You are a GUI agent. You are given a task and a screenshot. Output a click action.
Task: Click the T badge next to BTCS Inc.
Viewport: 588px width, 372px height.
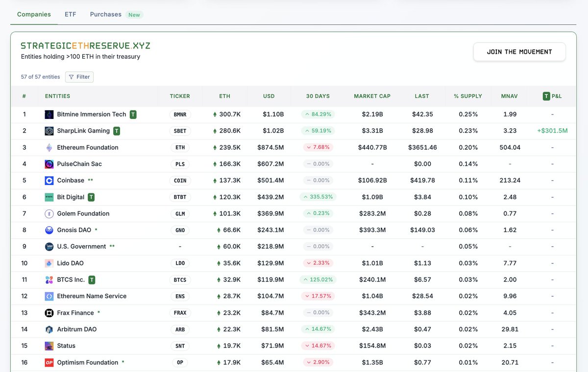92,280
